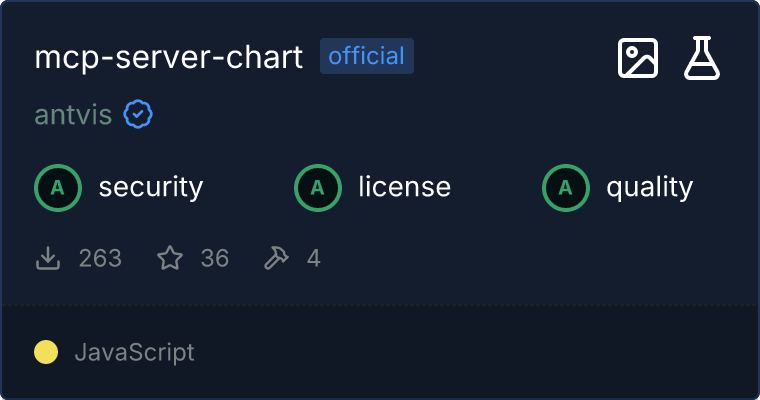This screenshot has width=760, height=400.
Task: Open the antvis author link
Action: click(73, 116)
